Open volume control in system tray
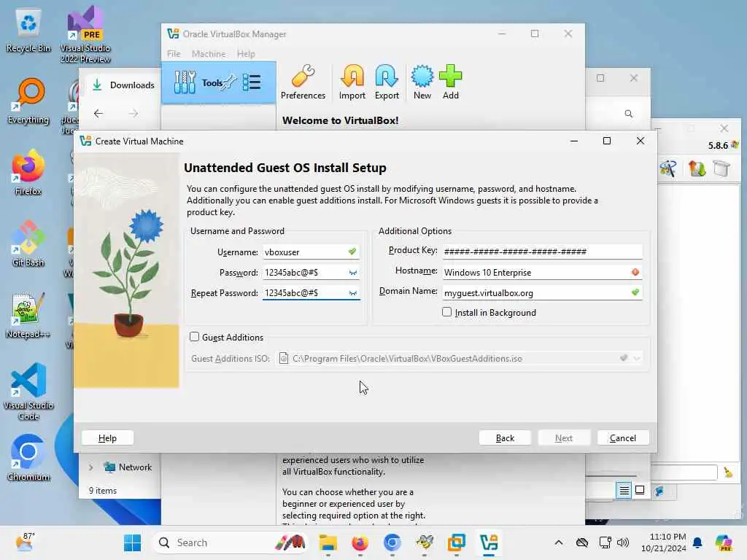 point(623,542)
